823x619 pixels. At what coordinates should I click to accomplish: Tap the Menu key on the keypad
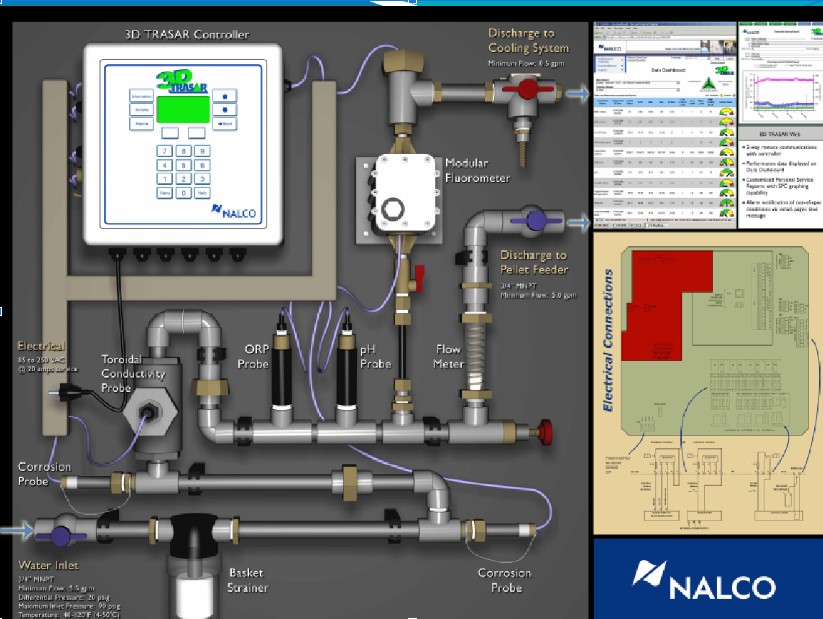tap(164, 193)
